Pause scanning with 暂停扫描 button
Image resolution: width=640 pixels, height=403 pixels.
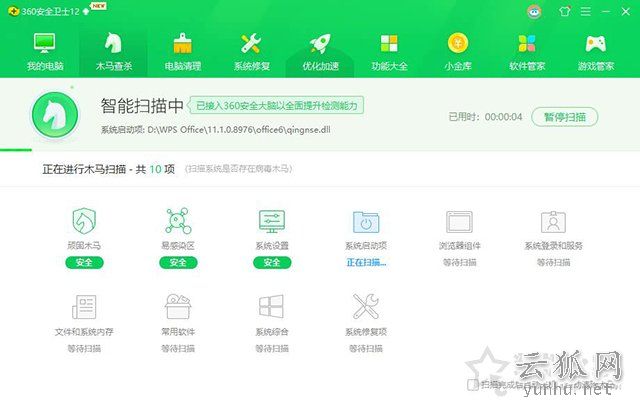click(x=564, y=117)
